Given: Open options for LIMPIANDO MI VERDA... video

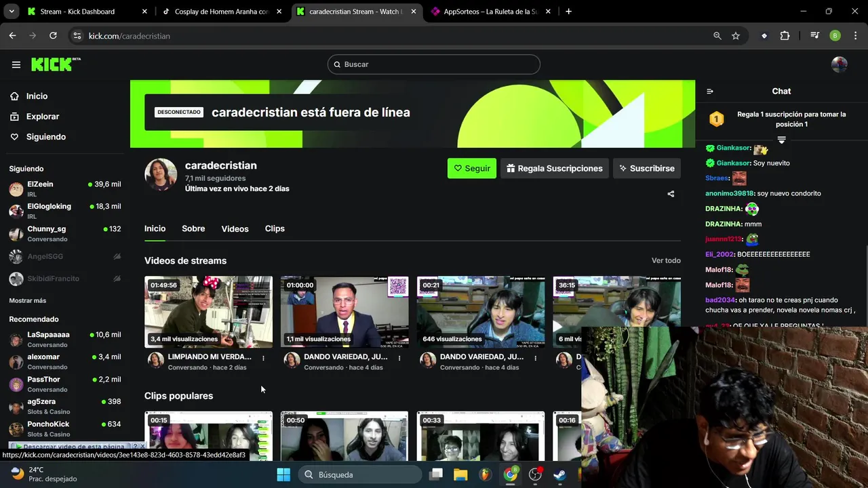Looking at the screenshot, I should pyautogui.click(x=263, y=358).
